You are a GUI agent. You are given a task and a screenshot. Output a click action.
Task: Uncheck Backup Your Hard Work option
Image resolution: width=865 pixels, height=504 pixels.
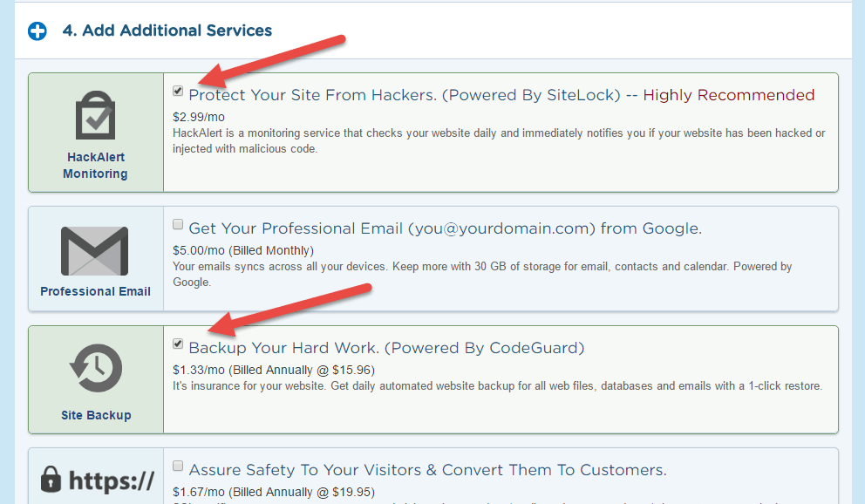point(178,344)
